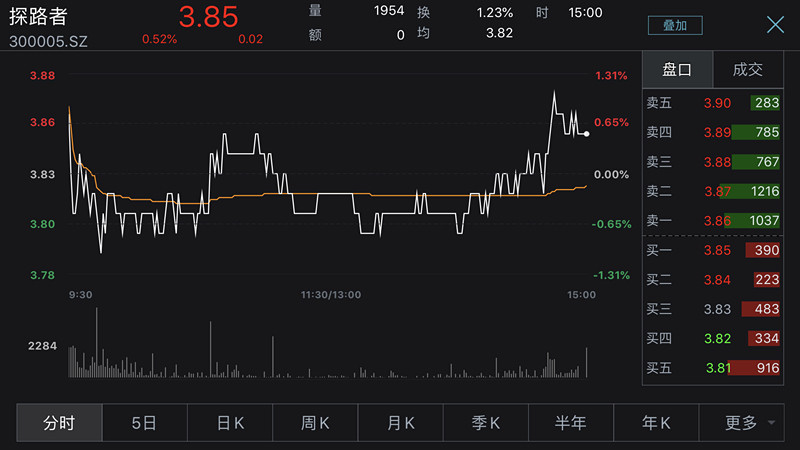Click the 卖五 volume 283
Screen dimensions: 800x450
[767, 103]
